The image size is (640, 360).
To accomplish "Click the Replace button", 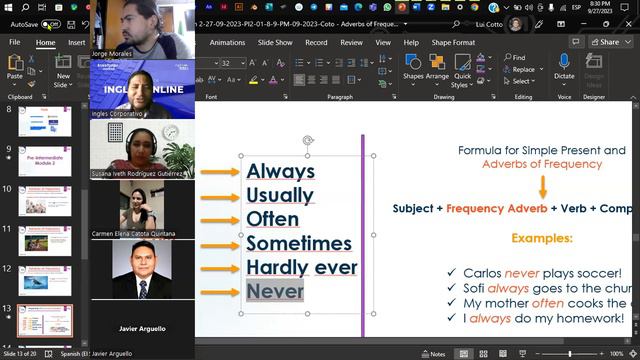I will 519,69.
